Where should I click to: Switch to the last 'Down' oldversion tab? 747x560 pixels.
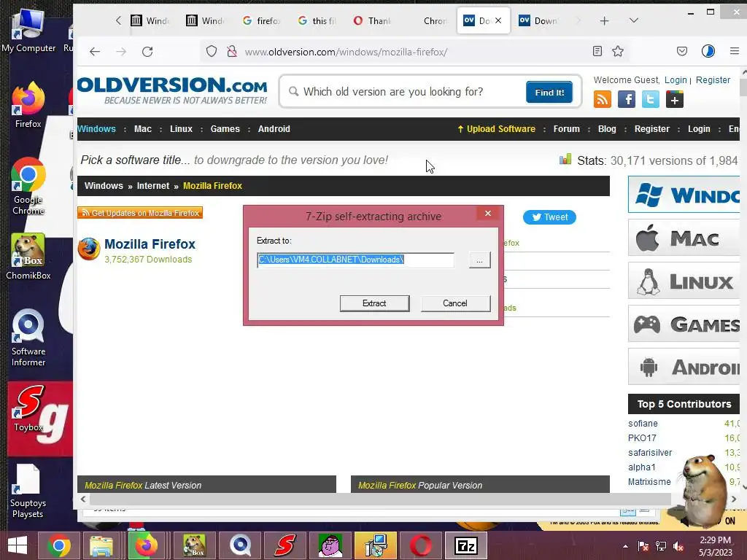point(539,21)
